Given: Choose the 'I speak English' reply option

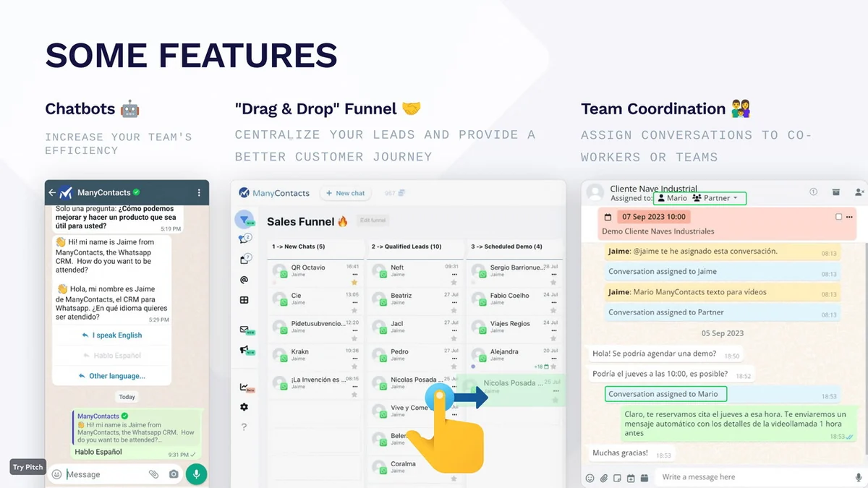Looking at the screenshot, I should point(112,335).
